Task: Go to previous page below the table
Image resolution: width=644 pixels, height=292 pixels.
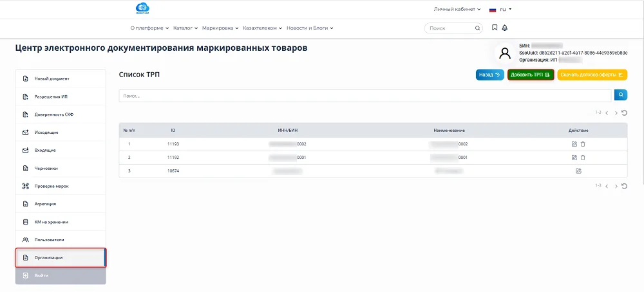Action: pyautogui.click(x=607, y=186)
